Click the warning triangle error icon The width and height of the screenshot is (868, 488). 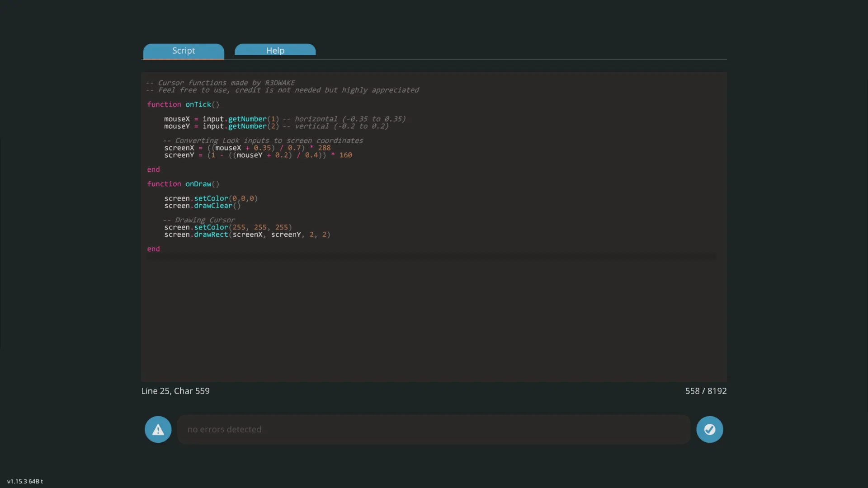click(158, 429)
